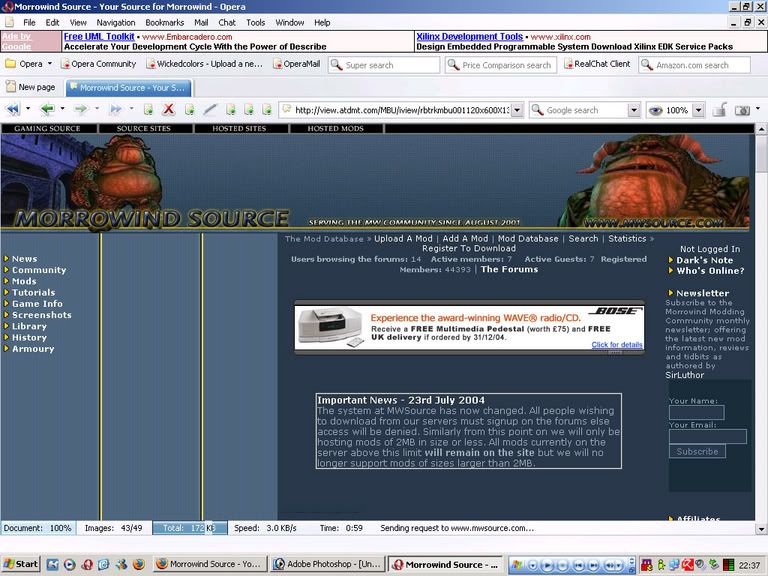Click the scrollbar down arrow
This screenshot has width=768, height=576.
(x=761, y=529)
